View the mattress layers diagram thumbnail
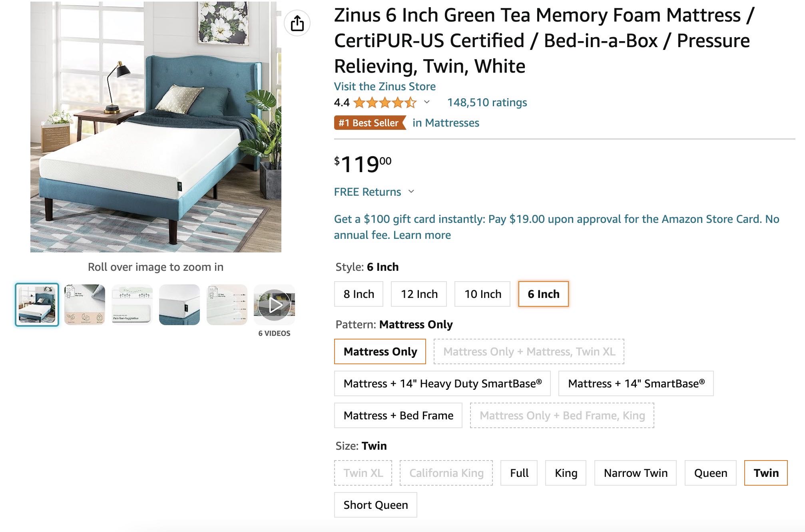This screenshot has width=805, height=532. point(227,305)
